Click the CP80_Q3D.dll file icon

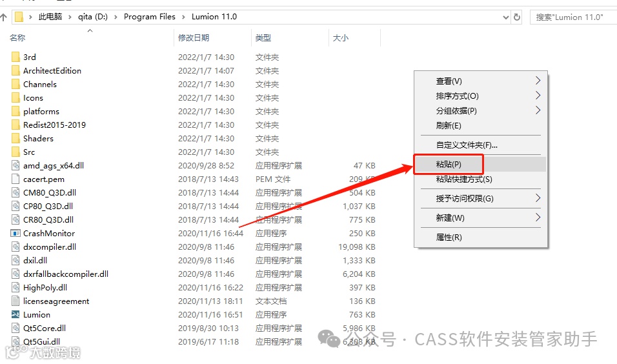click(x=15, y=206)
